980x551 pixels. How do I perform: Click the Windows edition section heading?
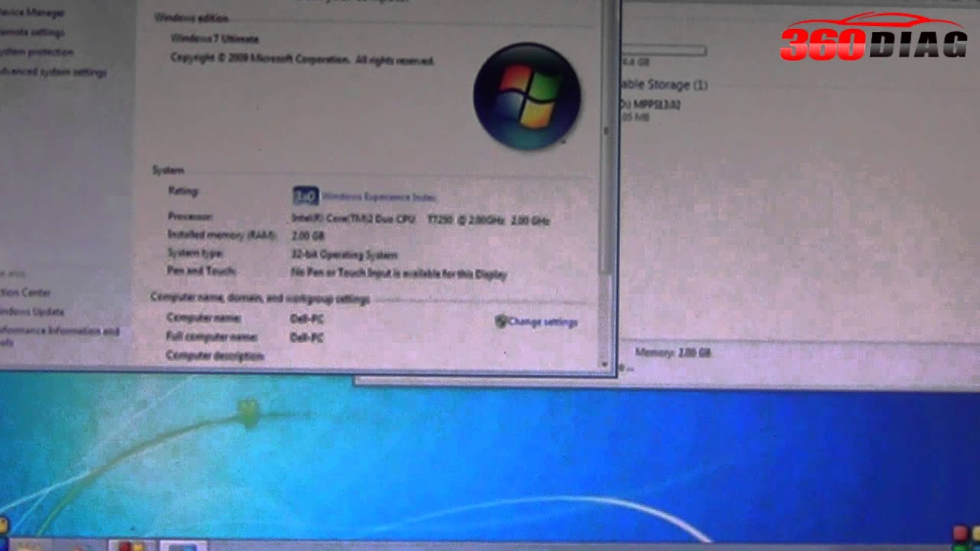[x=191, y=17]
